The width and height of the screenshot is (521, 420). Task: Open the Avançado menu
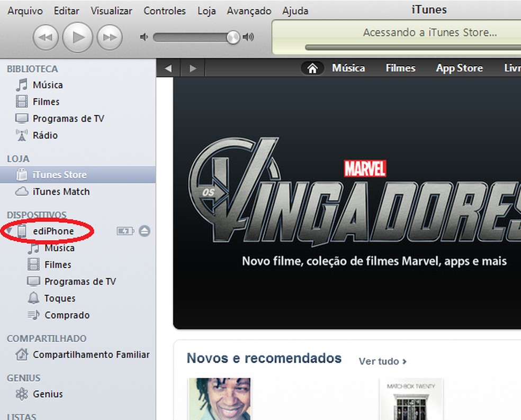(249, 11)
